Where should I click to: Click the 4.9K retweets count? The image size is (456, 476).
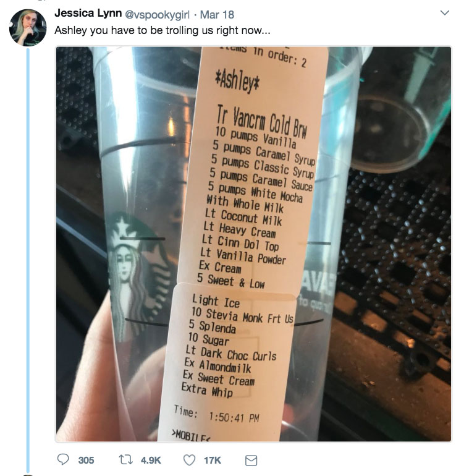[151, 460]
